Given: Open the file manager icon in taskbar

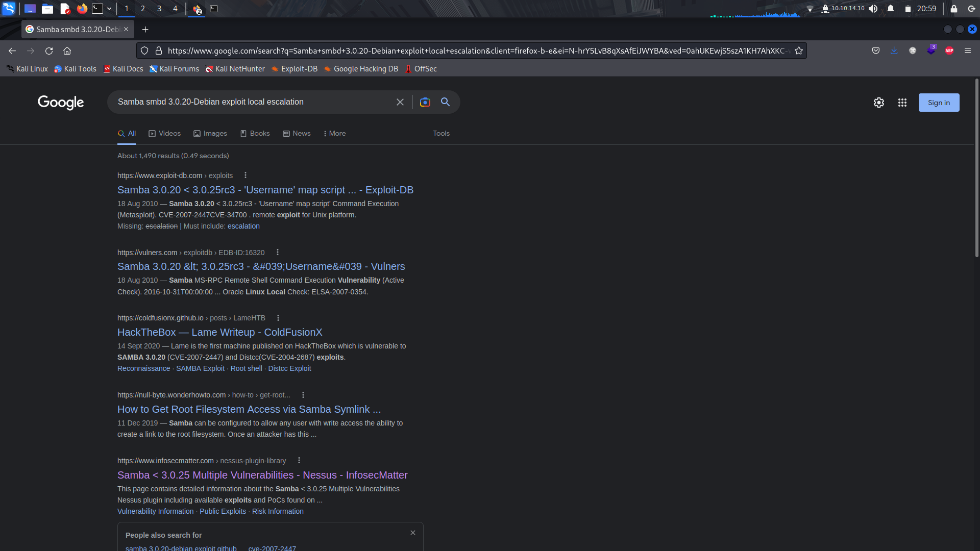Looking at the screenshot, I should (x=47, y=9).
